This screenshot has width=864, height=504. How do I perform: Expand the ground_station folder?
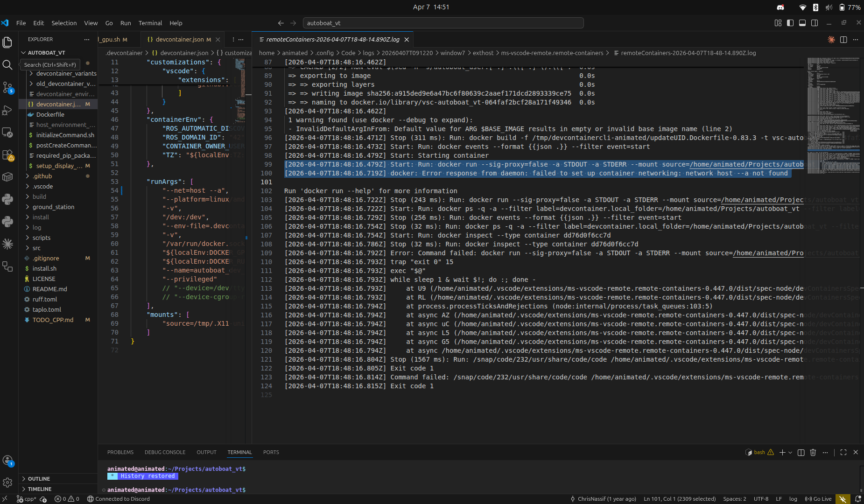[53, 207]
